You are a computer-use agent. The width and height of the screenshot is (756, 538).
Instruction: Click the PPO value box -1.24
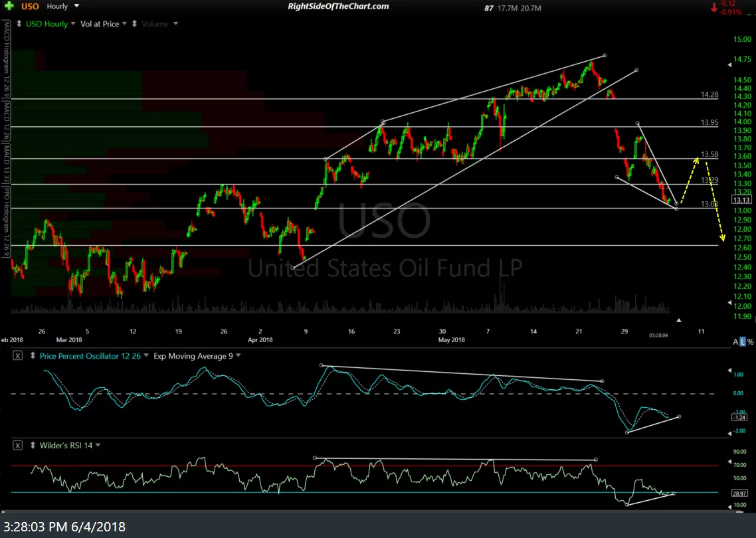(x=740, y=418)
